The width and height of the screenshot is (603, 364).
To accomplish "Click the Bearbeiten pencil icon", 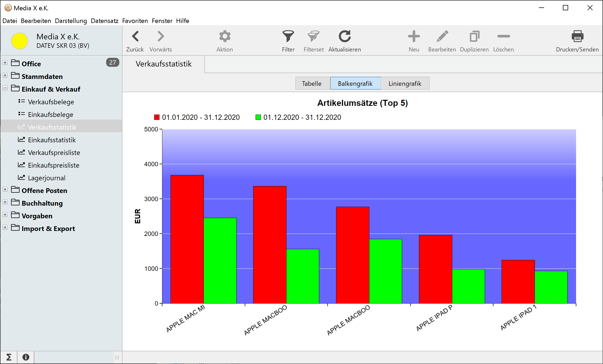I will click(442, 36).
